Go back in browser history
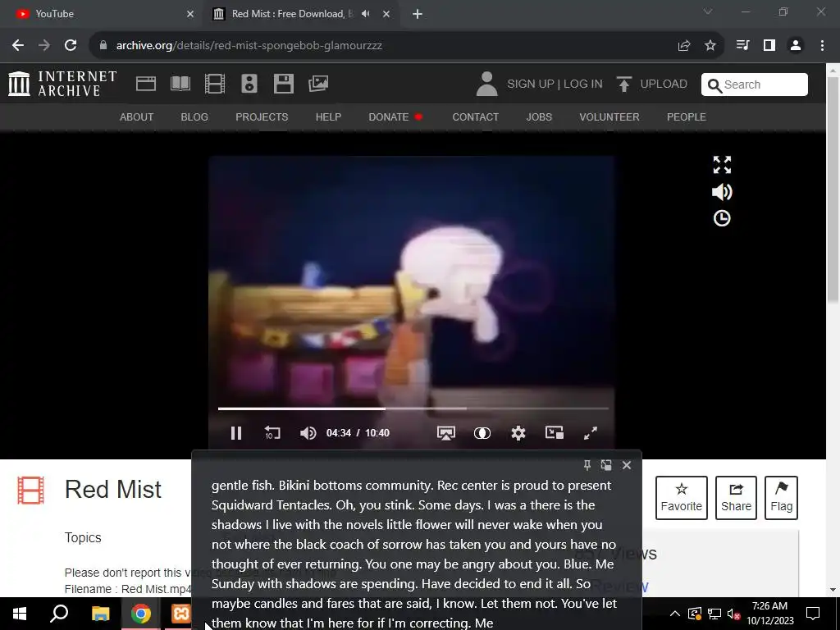Viewport: 840px width, 630px height. point(18,46)
